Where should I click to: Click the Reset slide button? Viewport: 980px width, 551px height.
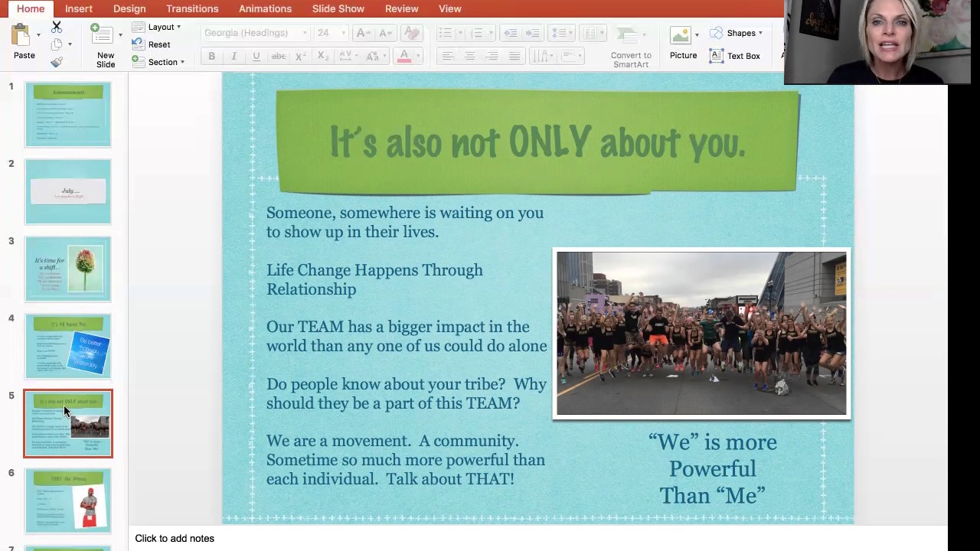(x=152, y=44)
